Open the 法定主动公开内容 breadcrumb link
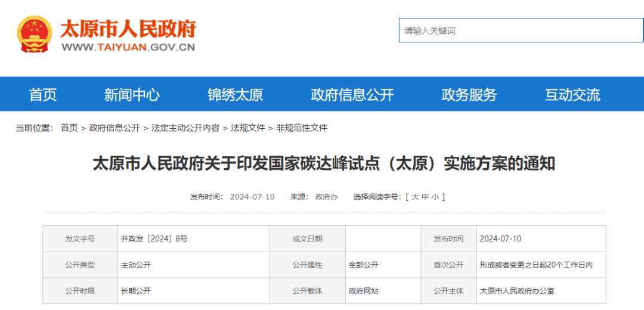 185,128
